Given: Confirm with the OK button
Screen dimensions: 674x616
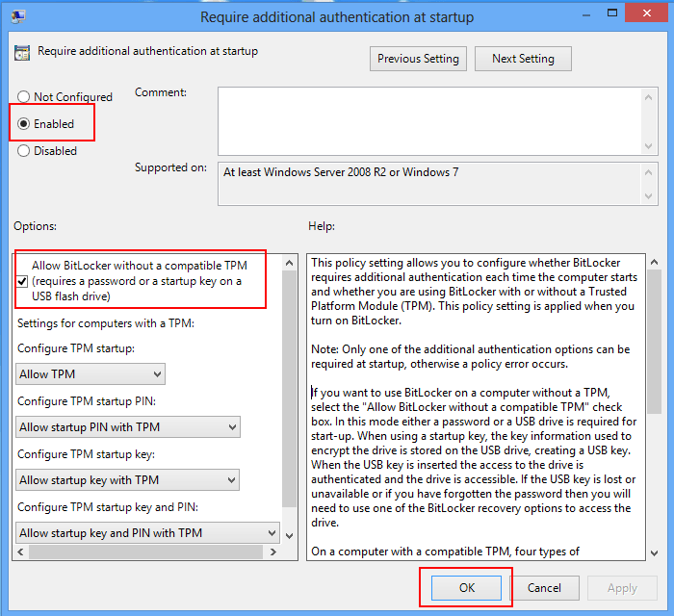Looking at the screenshot, I should (x=466, y=588).
